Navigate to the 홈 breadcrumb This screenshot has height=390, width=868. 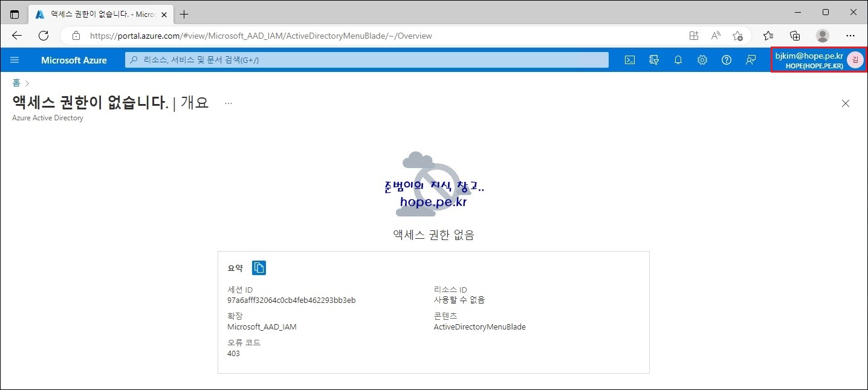coord(16,83)
